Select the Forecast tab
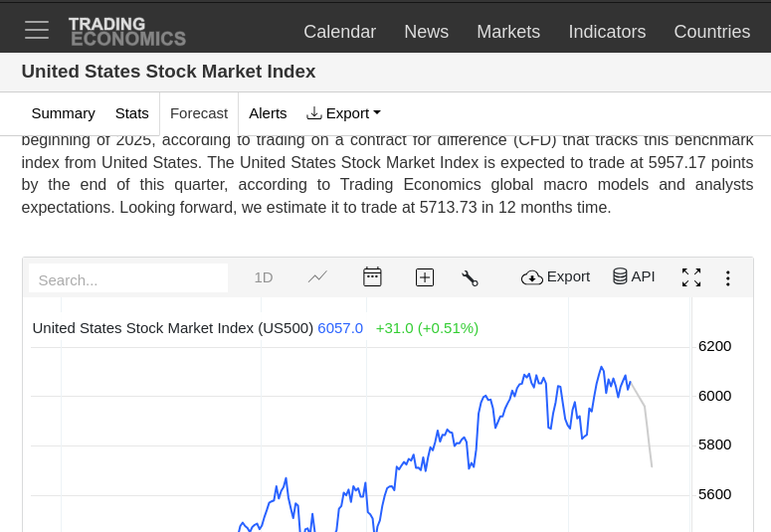The width and height of the screenshot is (771, 532). click(x=199, y=113)
